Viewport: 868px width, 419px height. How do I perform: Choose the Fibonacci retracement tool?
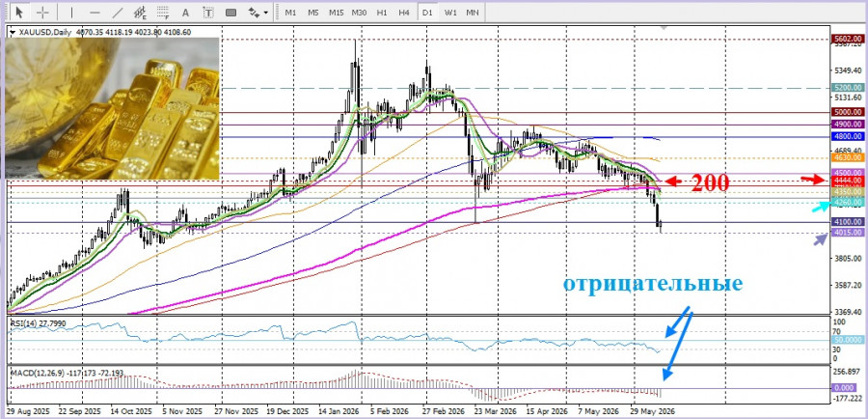coord(163,12)
